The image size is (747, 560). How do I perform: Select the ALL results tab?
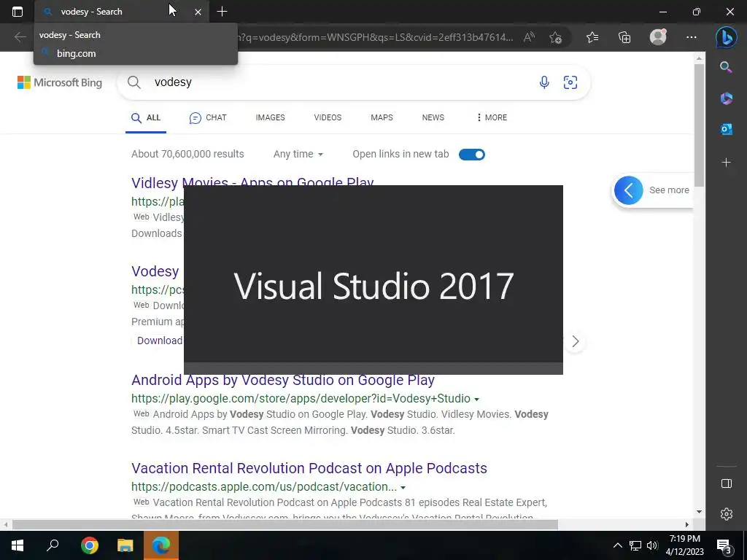(146, 117)
